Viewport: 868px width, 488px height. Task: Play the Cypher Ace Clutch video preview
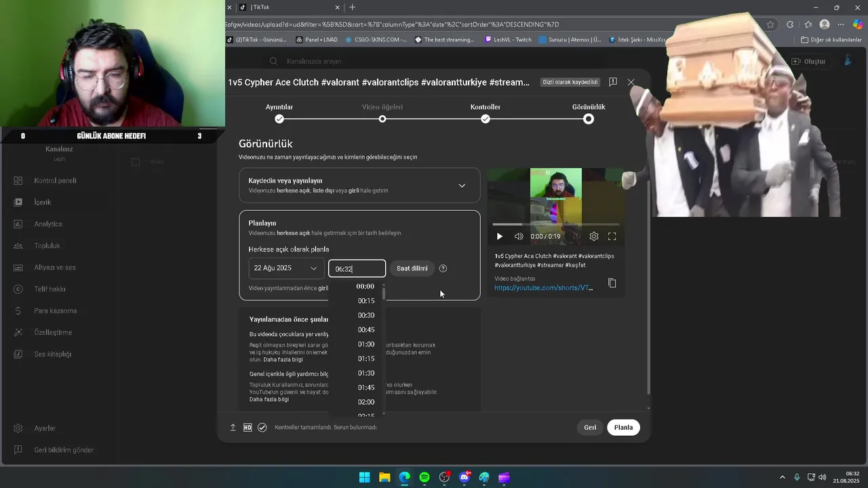[x=500, y=237]
